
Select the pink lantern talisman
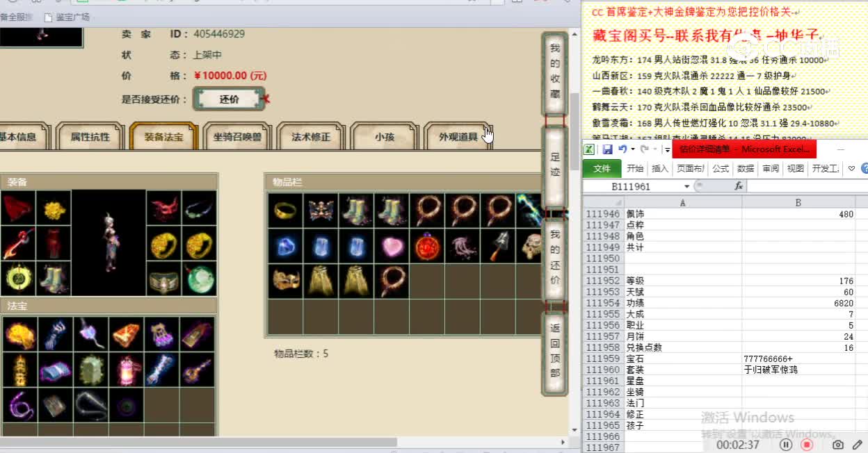pyautogui.click(x=126, y=370)
